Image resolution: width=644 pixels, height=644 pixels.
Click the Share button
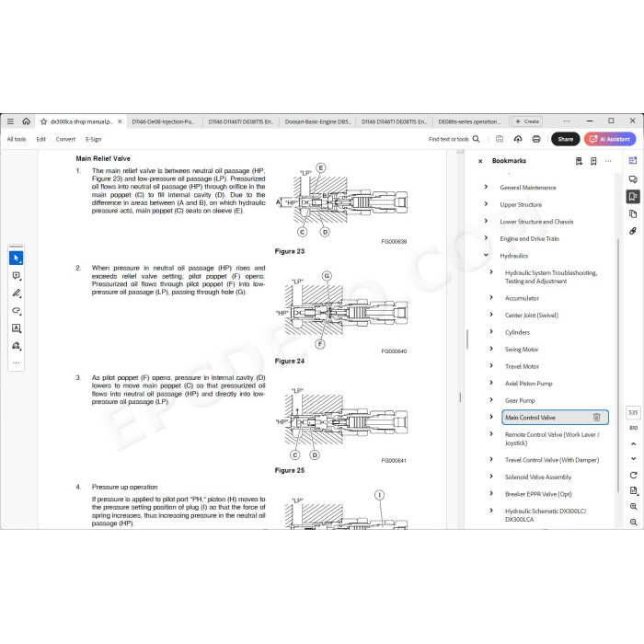[x=566, y=139]
